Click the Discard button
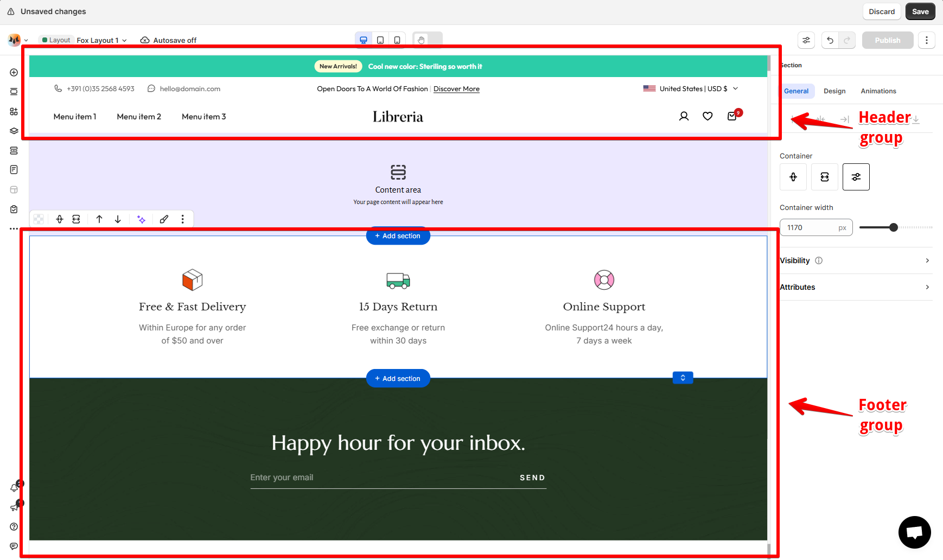943x560 pixels. pyautogui.click(x=882, y=11)
